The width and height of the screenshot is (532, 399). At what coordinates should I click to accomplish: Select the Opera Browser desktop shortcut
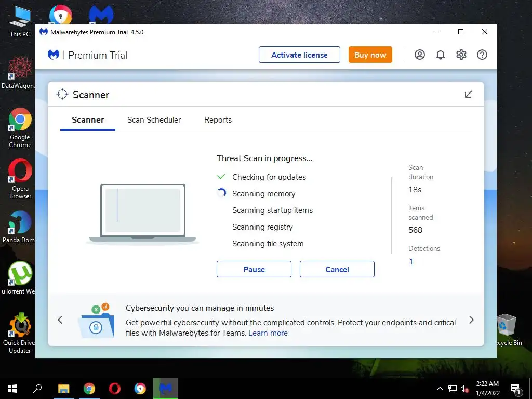pyautogui.click(x=20, y=179)
